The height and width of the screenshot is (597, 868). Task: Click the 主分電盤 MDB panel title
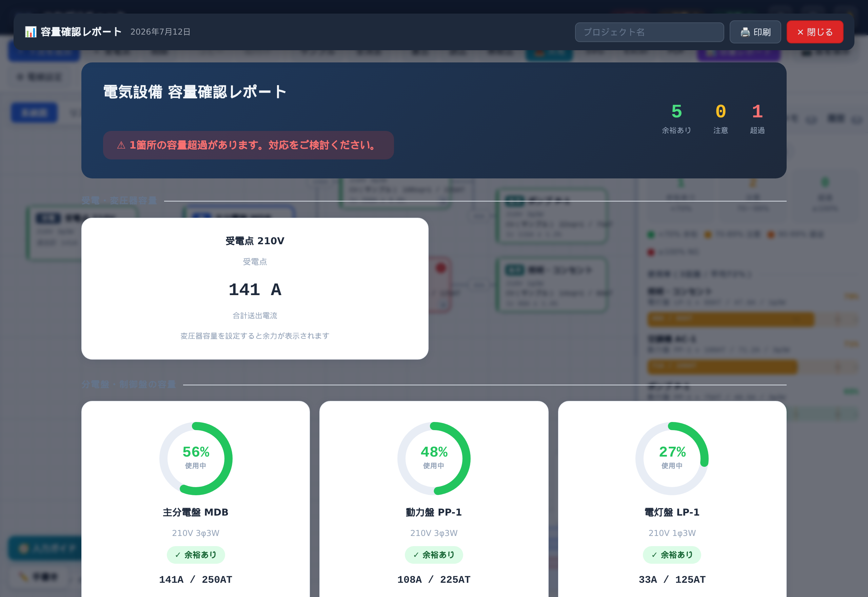pyautogui.click(x=196, y=512)
